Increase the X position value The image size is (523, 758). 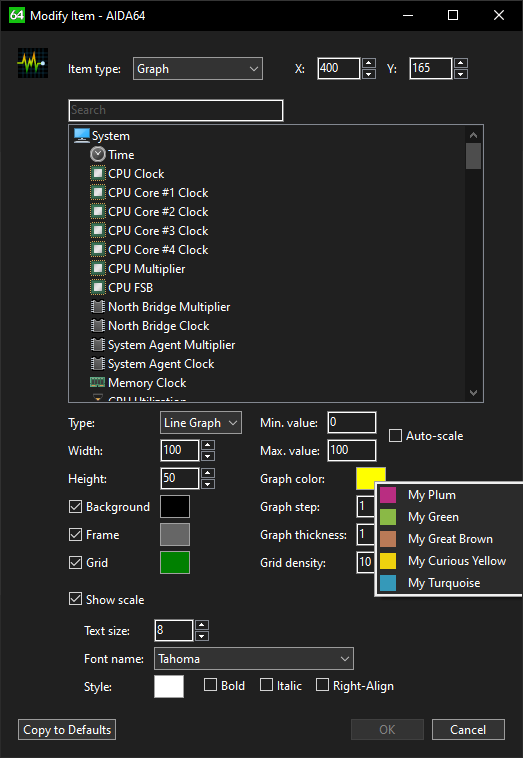coord(369,63)
